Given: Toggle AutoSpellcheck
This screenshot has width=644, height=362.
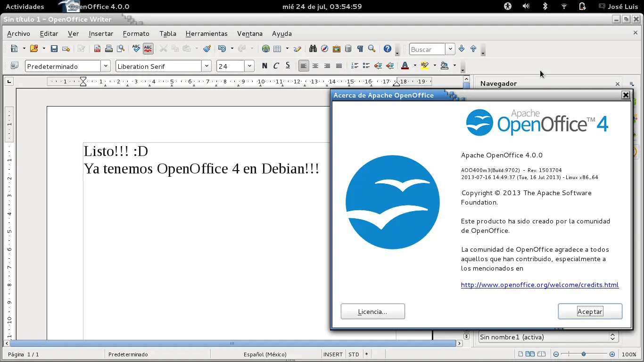Looking at the screenshot, I should (148, 49).
